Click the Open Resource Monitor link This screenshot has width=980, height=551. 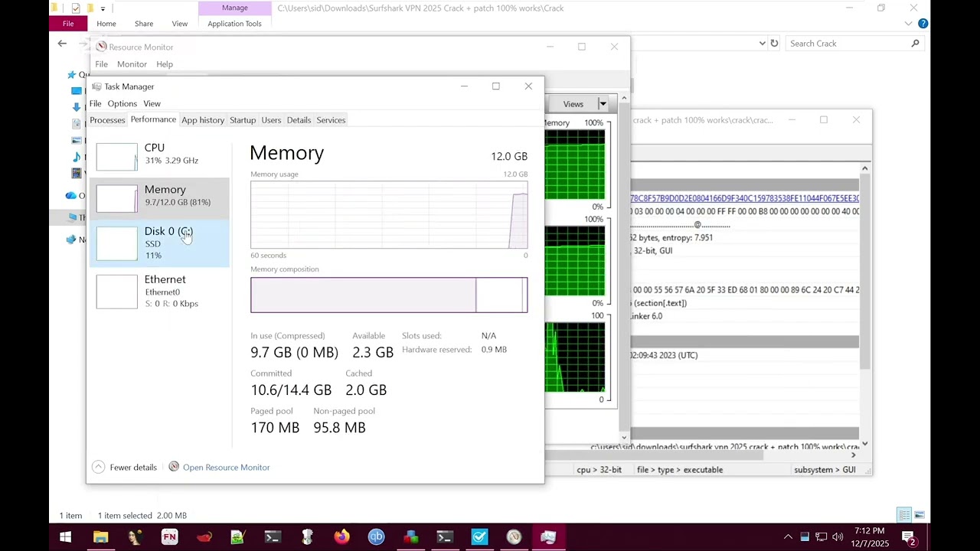click(226, 468)
